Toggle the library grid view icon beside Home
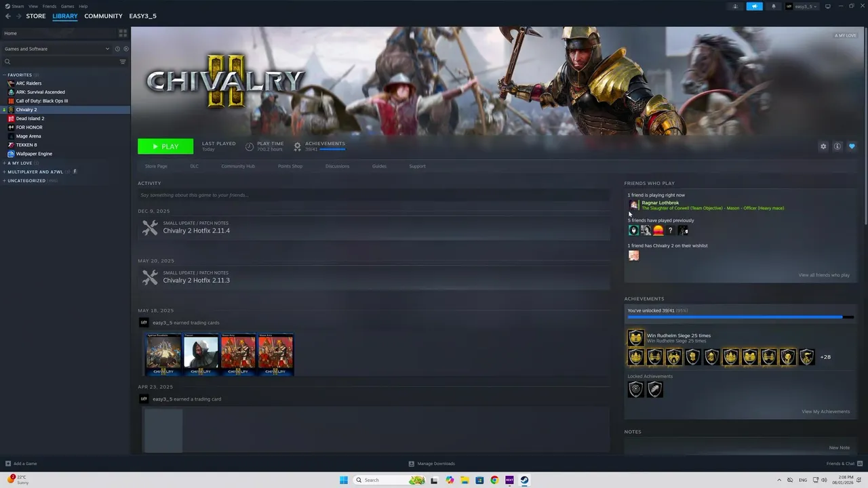Viewport: 868px width, 488px height. click(x=123, y=33)
